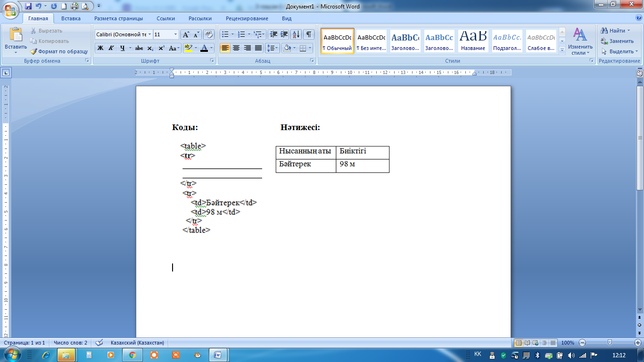Open the change case (Aa) dropdown
This screenshot has height=362, width=644.
point(173,48)
